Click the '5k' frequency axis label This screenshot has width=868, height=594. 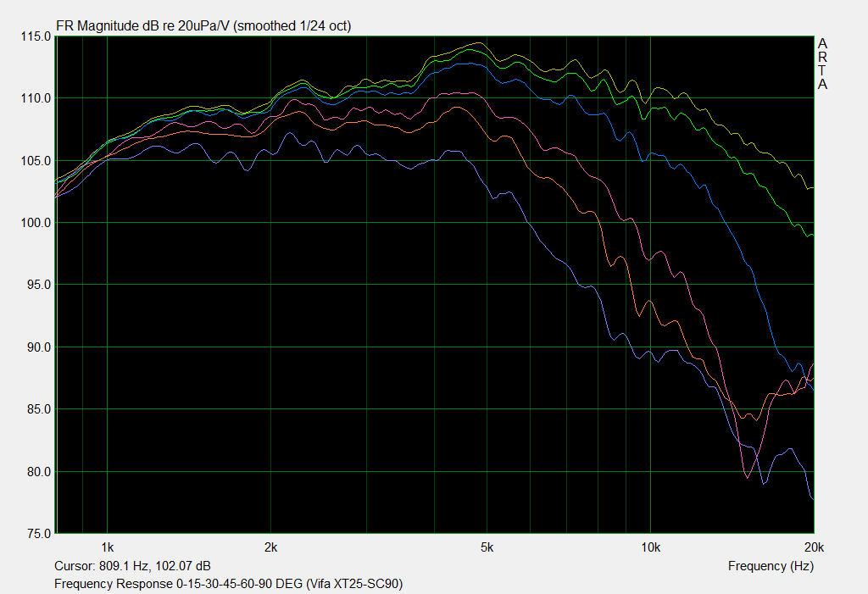487,547
